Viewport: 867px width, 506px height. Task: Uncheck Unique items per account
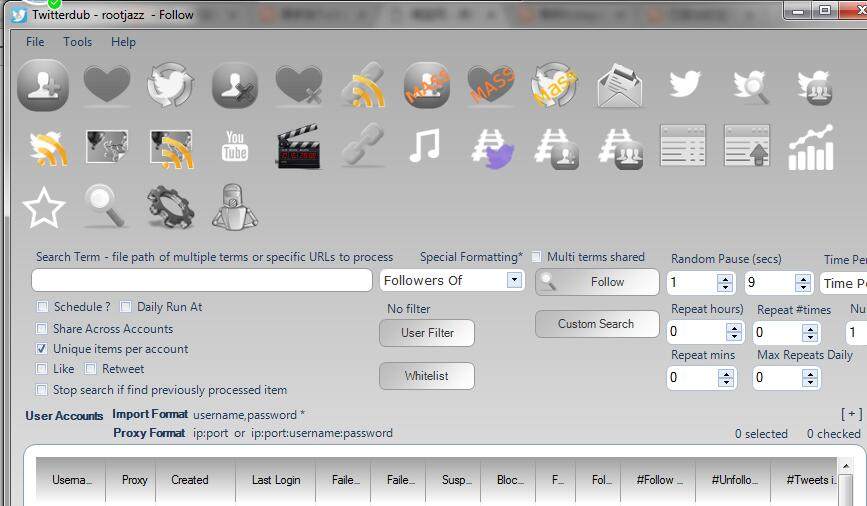coord(41,349)
